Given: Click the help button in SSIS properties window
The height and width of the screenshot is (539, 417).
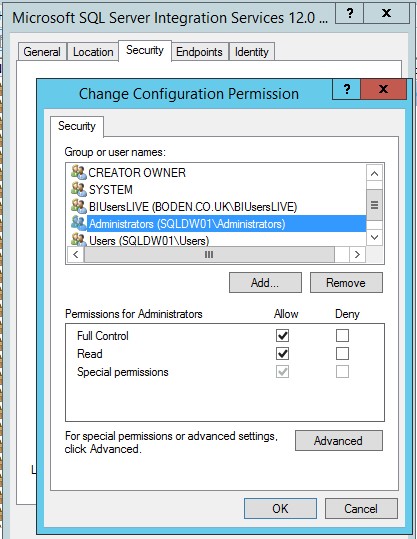Looking at the screenshot, I should [x=349, y=13].
